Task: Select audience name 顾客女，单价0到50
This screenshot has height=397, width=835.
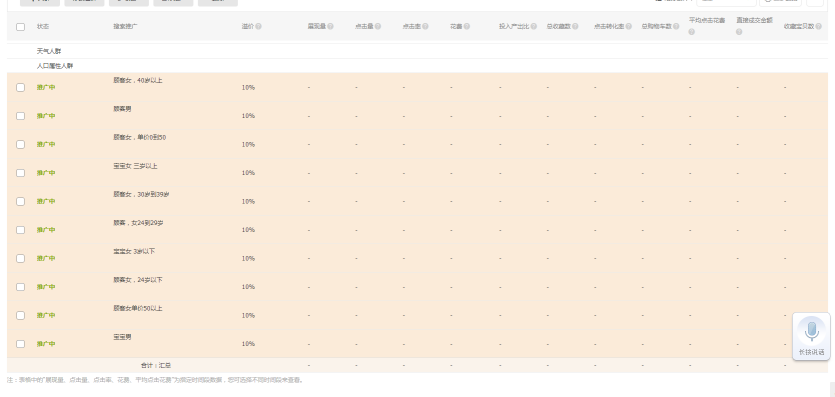Action: point(140,137)
